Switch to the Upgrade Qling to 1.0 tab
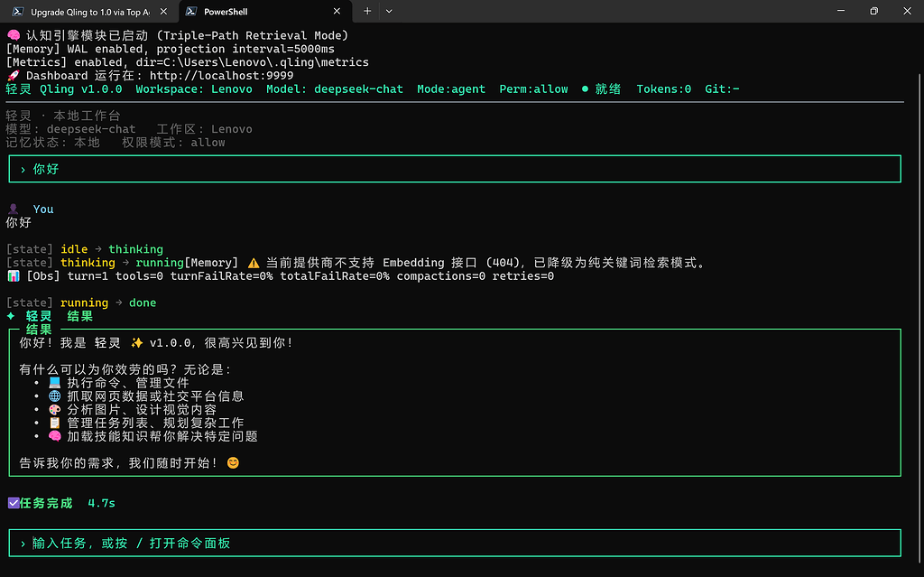The width and height of the screenshot is (924, 577). click(89, 11)
